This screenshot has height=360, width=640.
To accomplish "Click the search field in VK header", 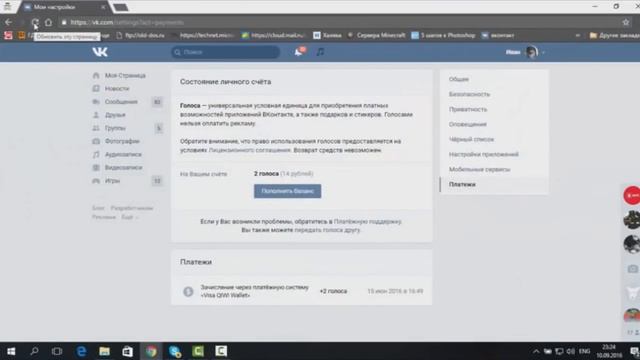I will (x=226, y=52).
